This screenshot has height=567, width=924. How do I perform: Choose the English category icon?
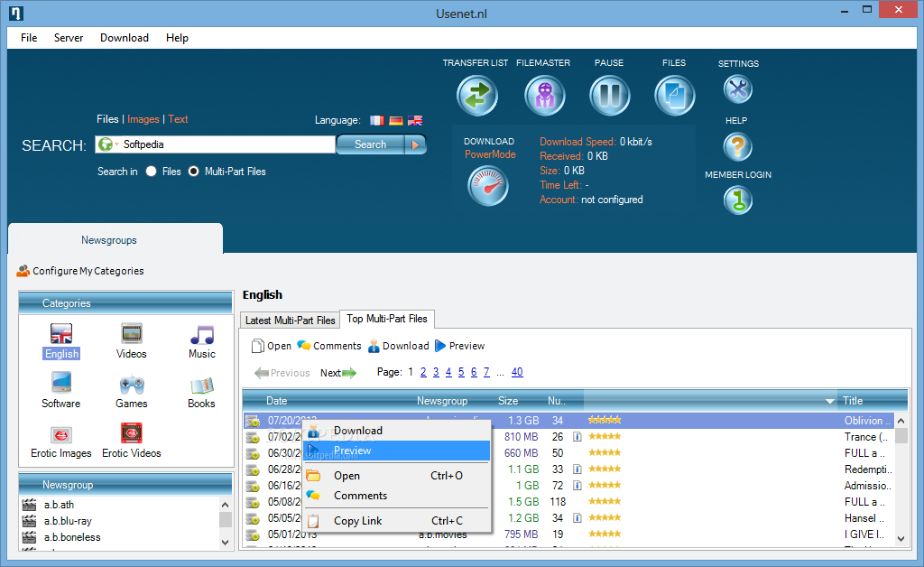[x=61, y=333]
